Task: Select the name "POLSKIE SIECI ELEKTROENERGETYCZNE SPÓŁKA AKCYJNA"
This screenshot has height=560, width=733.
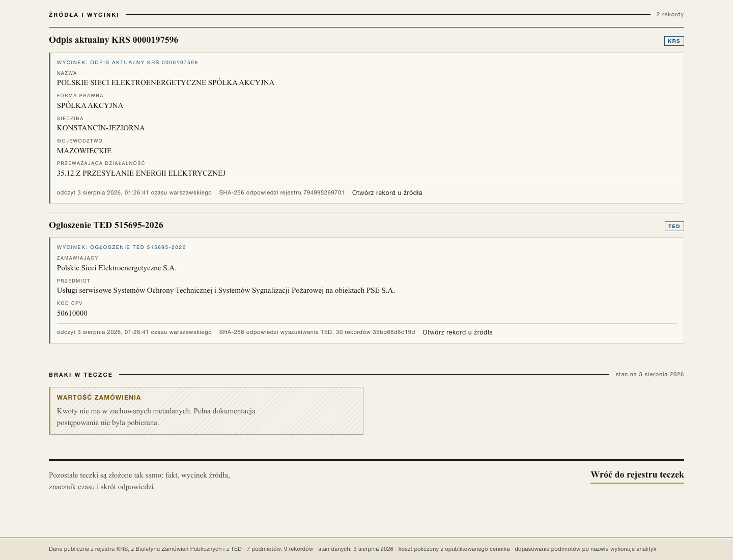Action: (165, 82)
